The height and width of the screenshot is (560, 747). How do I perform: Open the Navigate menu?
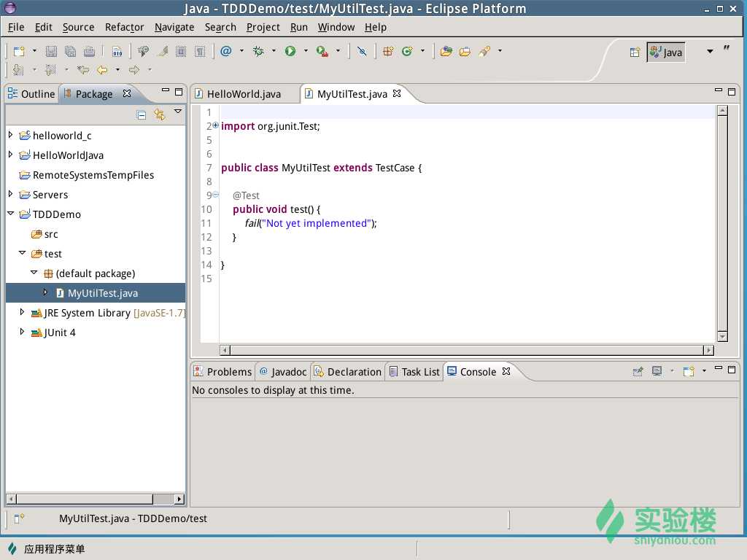pos(174,27)
